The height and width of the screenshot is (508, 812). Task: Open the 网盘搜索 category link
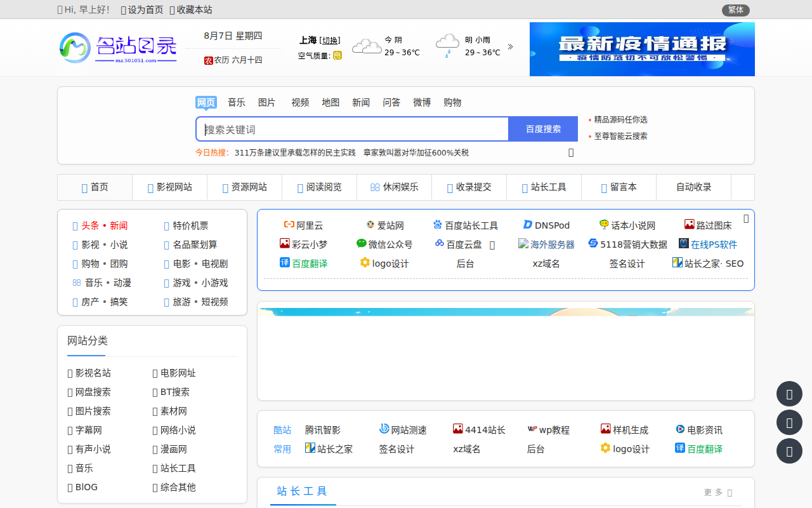click(x=93, y=392)
